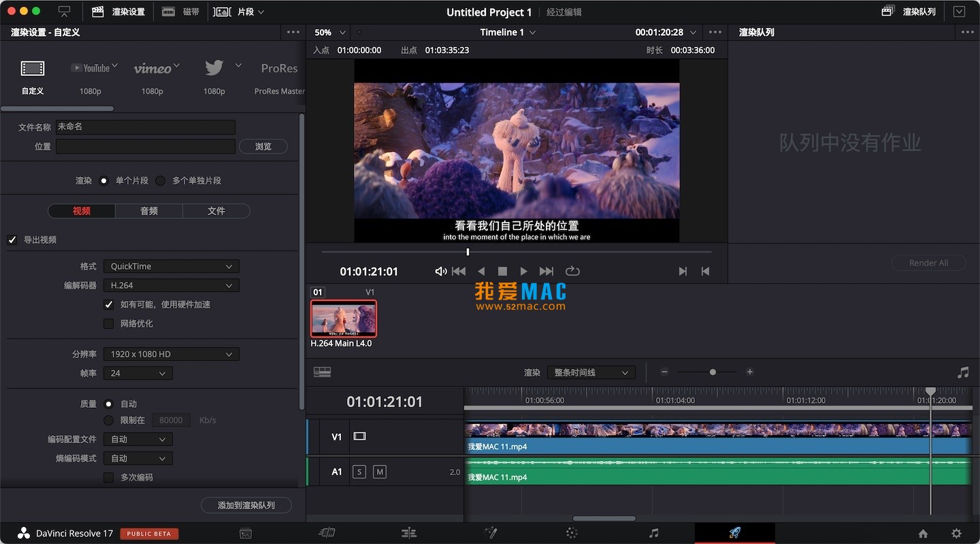Toggle the viewer mute speaker icon
The width and height of the screenshot is (980, 544).
pos(441,271)
